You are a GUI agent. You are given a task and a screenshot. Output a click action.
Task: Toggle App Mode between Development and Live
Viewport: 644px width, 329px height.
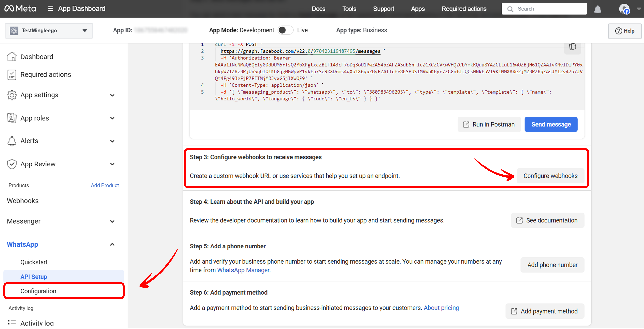coord(286,30)
